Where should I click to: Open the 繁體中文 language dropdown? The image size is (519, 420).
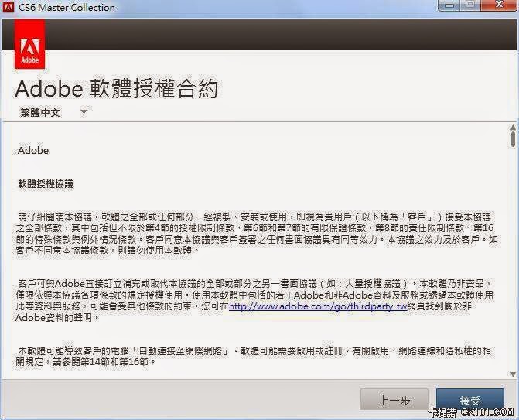[x=53, y=112]
